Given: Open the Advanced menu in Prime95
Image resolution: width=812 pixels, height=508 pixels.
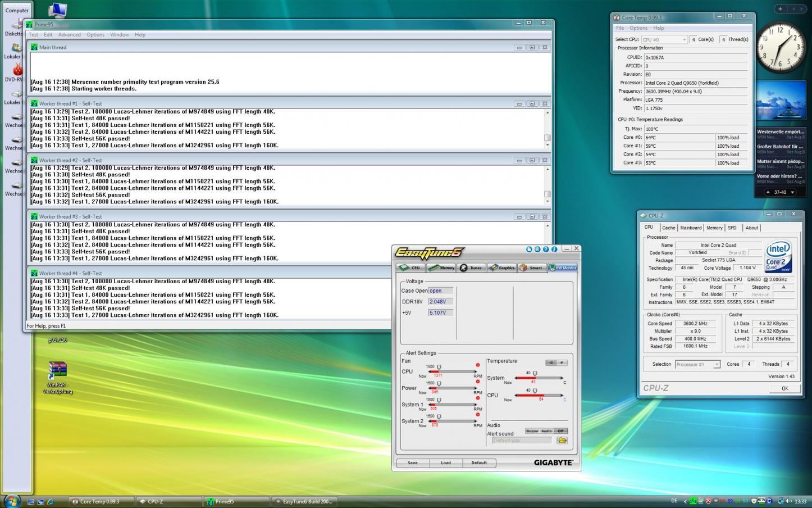Looking at the screenshot, I should 69,35.
